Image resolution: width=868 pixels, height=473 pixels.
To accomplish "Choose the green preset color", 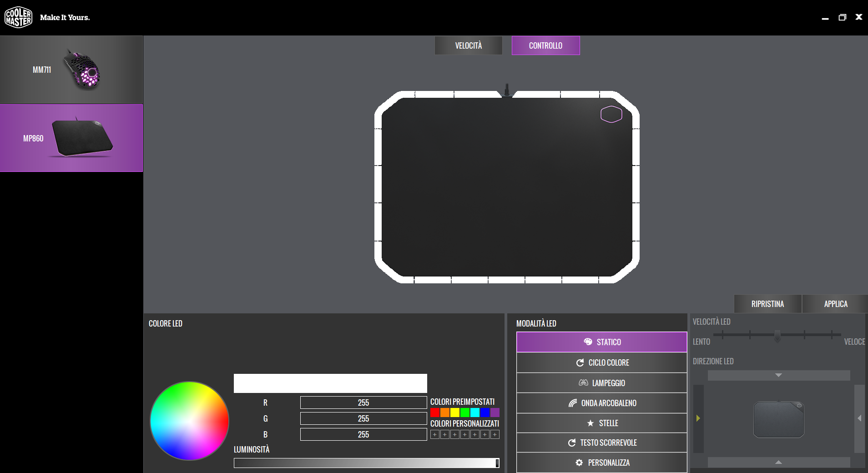I will pyautogui.click(x=465, y=413).
